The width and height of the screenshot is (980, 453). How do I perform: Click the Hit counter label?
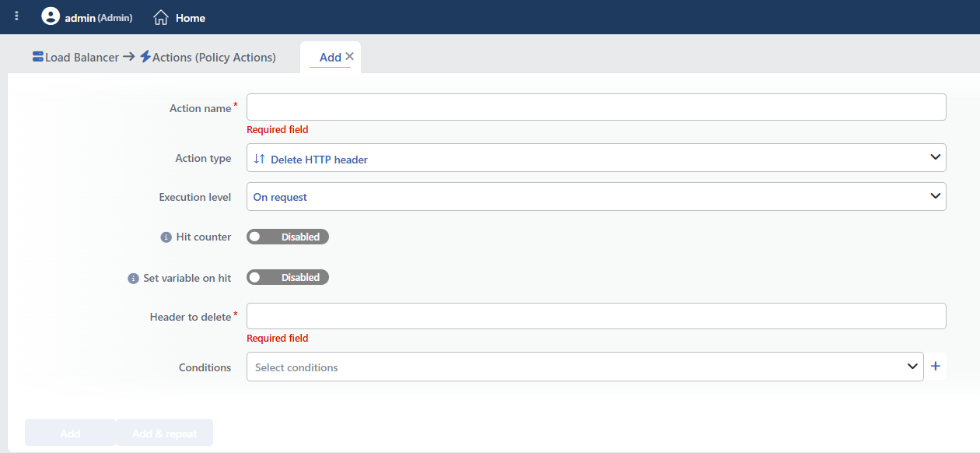[x=204, y=237]
